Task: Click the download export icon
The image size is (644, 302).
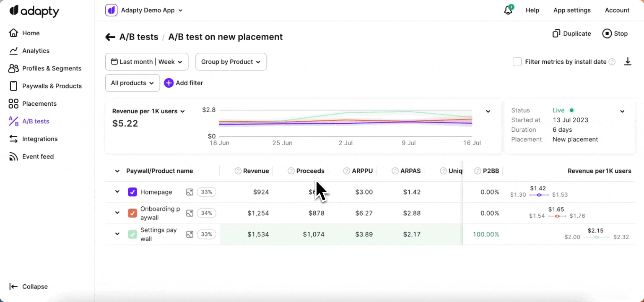Action: click(627, 62)
